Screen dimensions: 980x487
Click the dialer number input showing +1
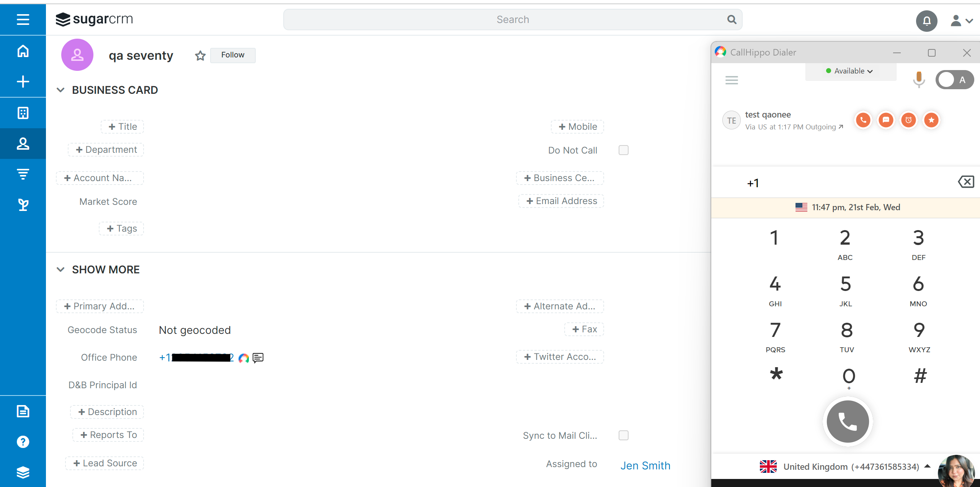(x=835, y=183)
